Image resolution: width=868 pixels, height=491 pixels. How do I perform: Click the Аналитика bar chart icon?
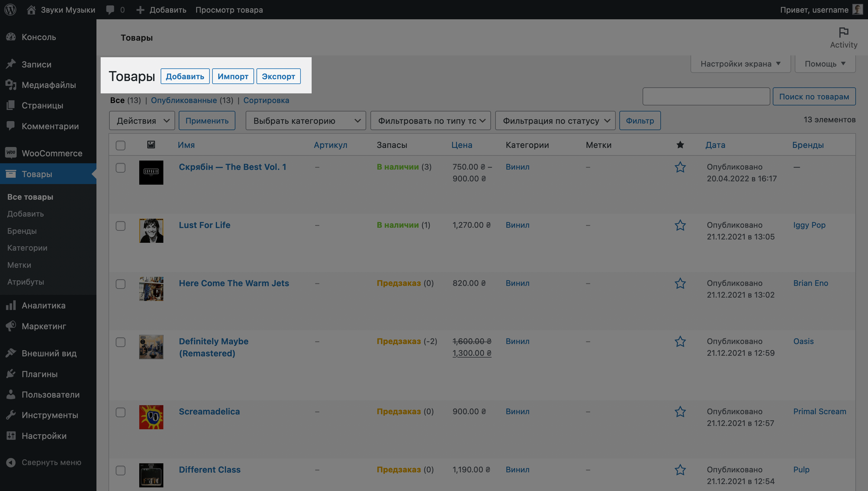[x=11, y=305]
